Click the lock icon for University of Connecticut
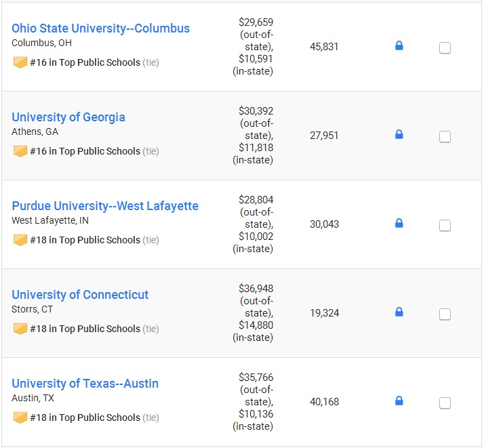The width and height of the screenshot is (484, 448). 399,312
